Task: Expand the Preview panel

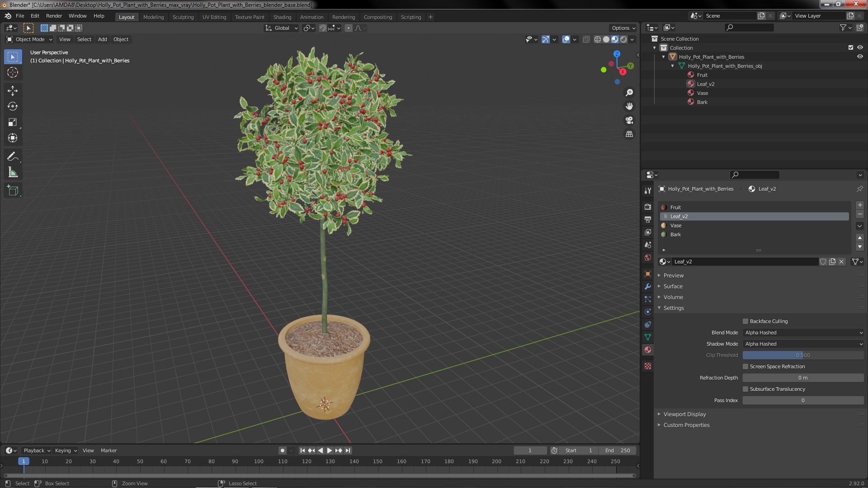Action: [x=673, y=275]
